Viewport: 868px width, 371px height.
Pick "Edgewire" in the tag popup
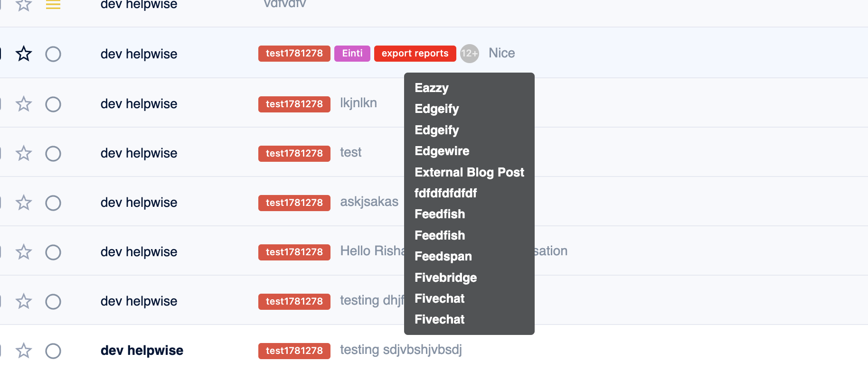(442, 151)
